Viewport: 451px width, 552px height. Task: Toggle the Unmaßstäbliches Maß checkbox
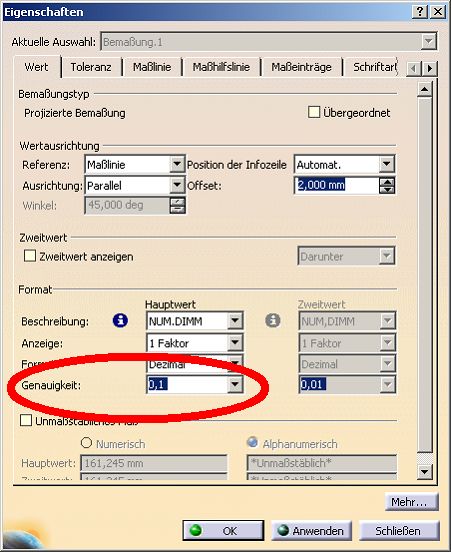[26, 420]
